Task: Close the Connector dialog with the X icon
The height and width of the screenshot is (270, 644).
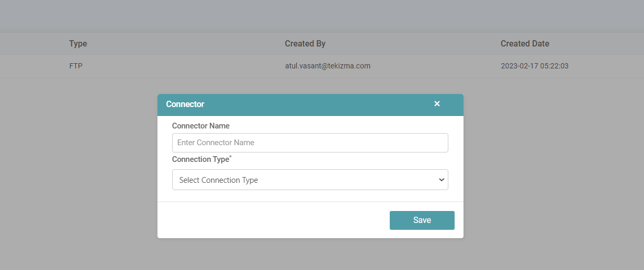Action: pyautogui.click(x=437, y=104)
